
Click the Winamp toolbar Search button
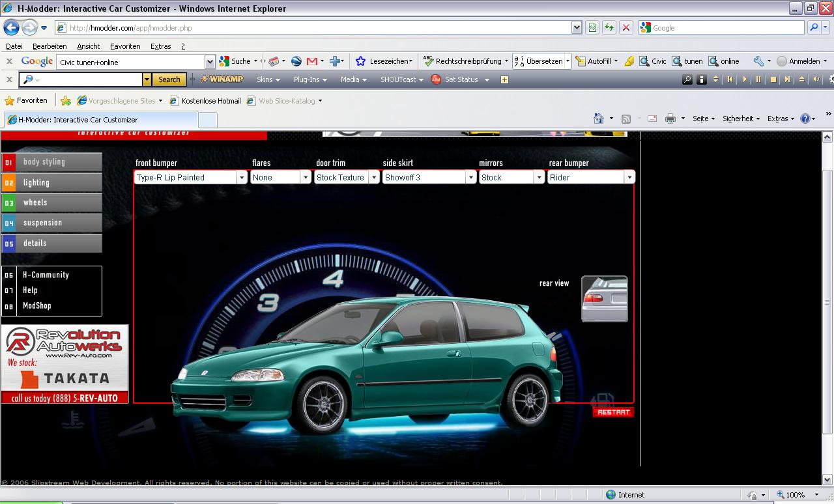[169, 79]
